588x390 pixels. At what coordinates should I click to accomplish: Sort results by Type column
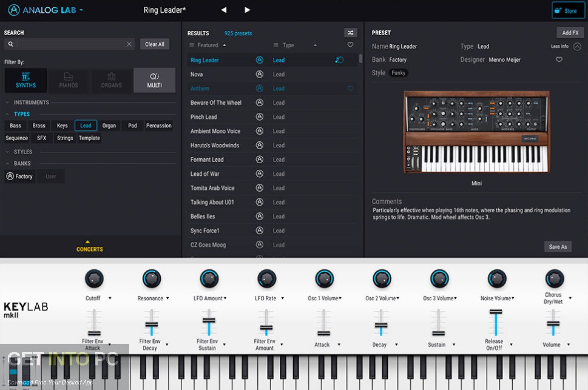tap(288, 45)
